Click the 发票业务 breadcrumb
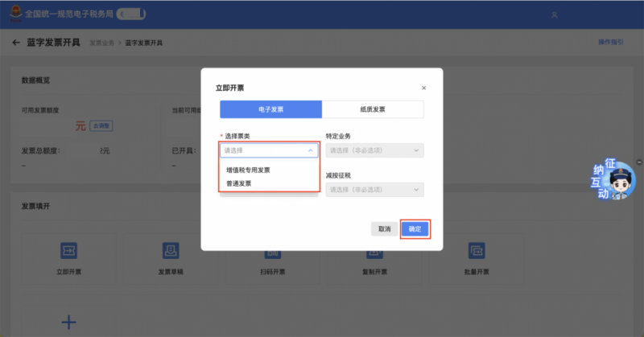 101,43
